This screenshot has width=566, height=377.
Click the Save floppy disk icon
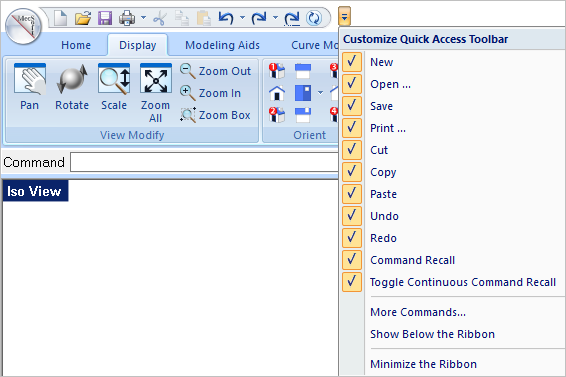pos(105,18)
